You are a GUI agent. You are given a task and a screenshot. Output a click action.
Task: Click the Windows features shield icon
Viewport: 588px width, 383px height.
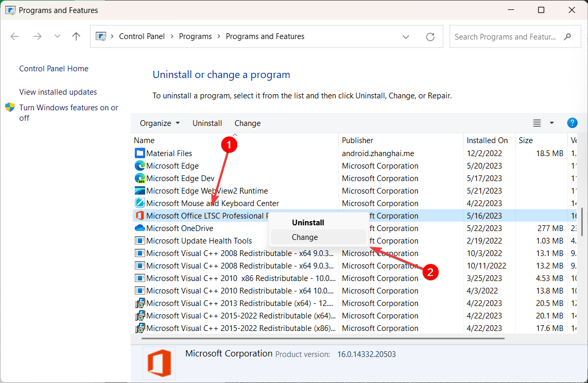point(10,107)
